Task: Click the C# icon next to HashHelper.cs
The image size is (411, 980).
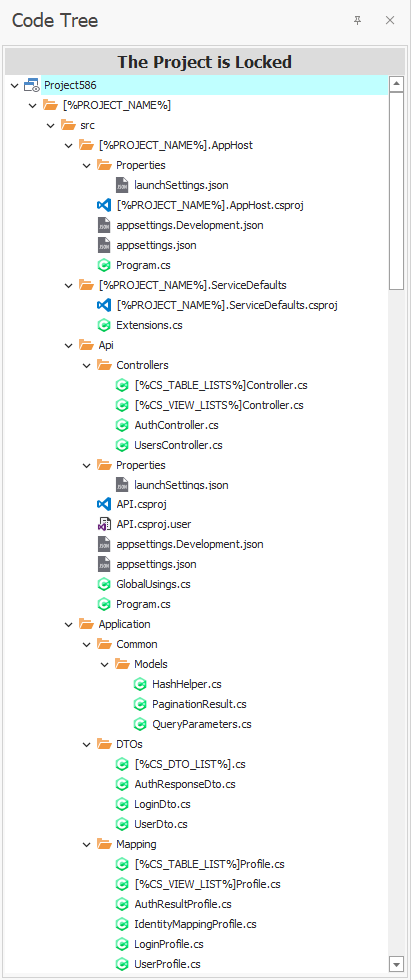Action: click(x=140, y=684)
